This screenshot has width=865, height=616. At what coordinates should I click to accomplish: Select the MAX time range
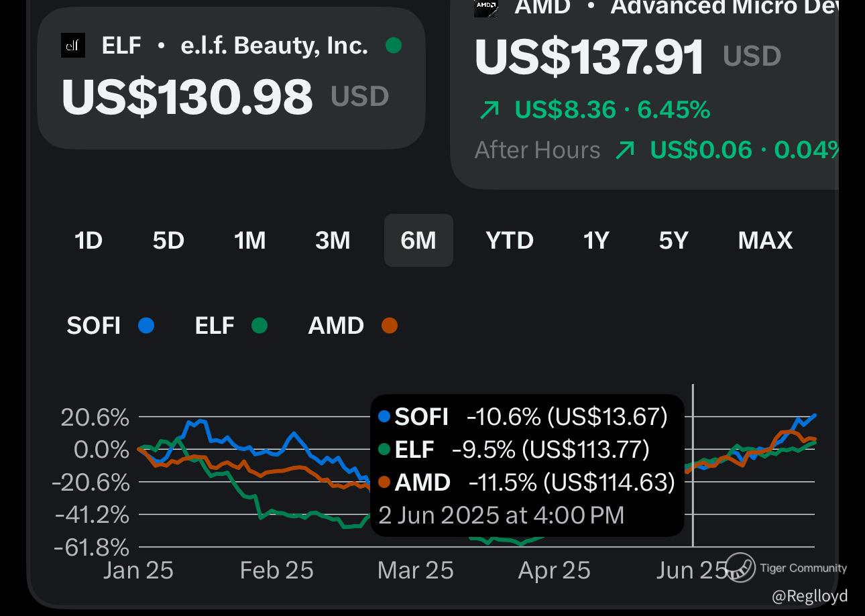[765, 241]
